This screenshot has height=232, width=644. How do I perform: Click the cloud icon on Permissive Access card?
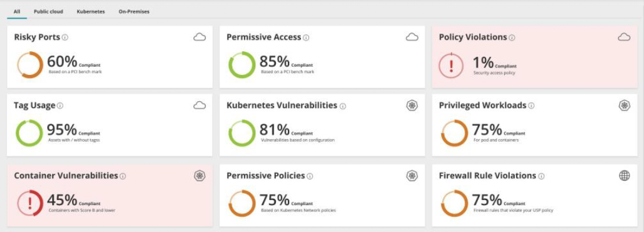click(x=412, y=37)
